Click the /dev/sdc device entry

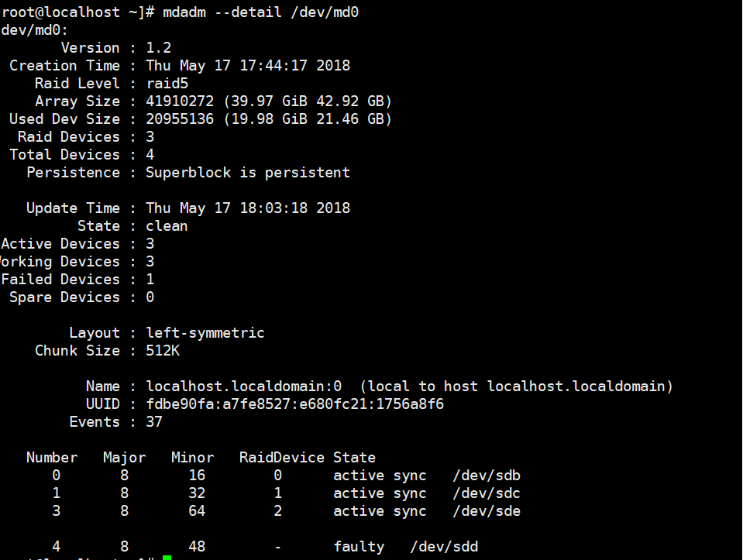(x=486, y=493)
